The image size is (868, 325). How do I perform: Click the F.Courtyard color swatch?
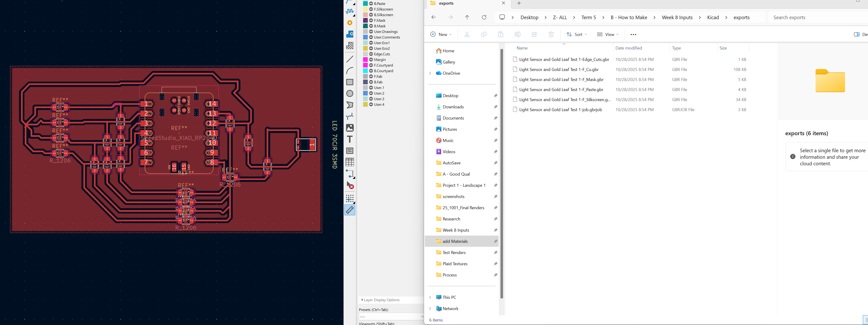(x=365, y=65)
